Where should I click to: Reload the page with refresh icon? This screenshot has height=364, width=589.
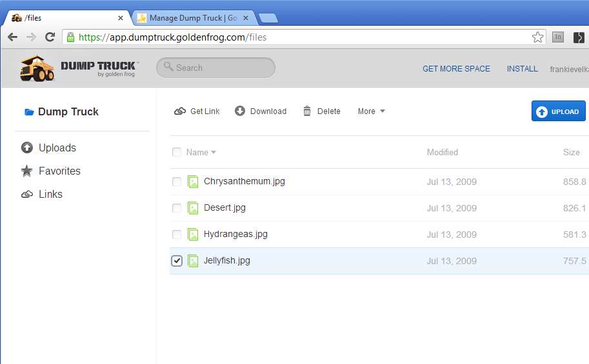click(x=50, y=37)
